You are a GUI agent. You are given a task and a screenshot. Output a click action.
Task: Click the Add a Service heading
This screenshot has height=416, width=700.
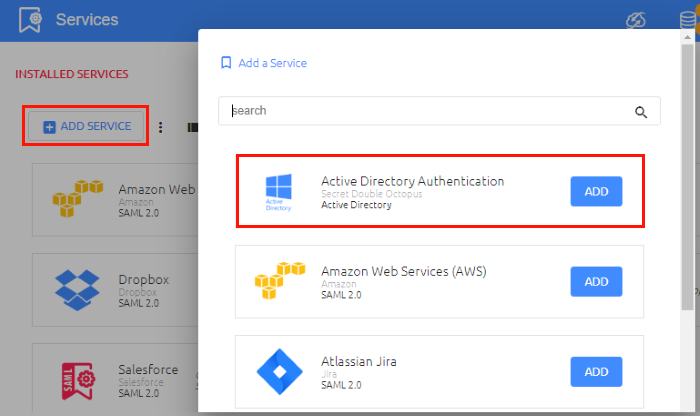[x=272, y=63]
